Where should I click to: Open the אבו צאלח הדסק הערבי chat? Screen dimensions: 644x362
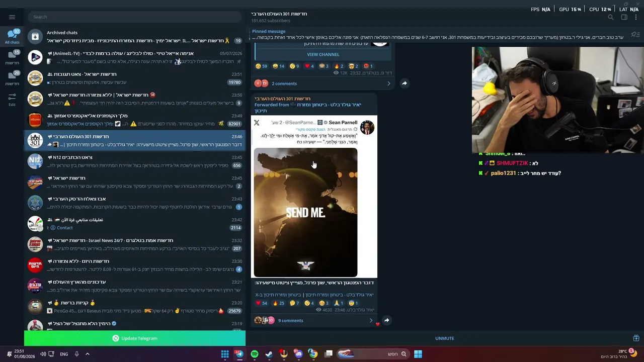[135, 203]
